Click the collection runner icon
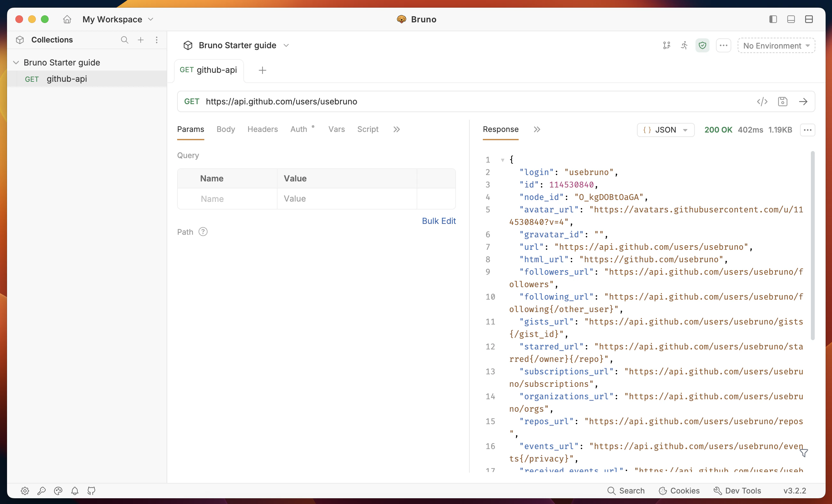This screenshot has width=832, height=504. coord(684,46)
